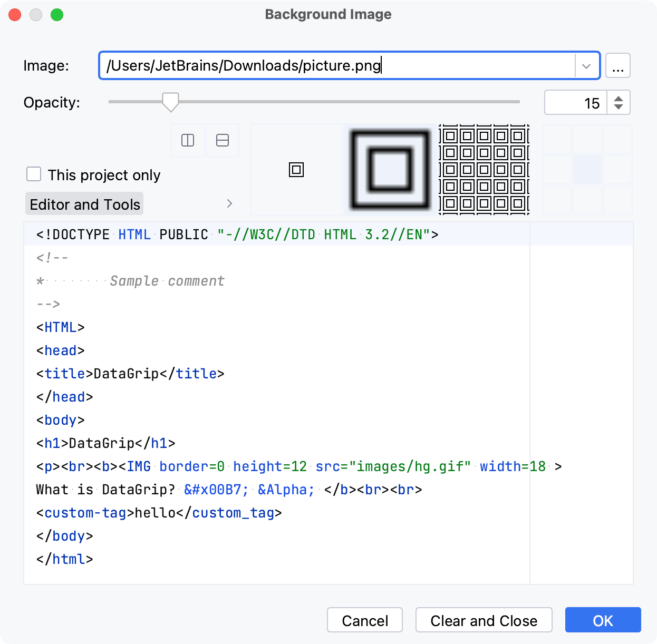The height and width of the screenshot is (644, 657).
Task: Click the opacity slider handle
Action: point(170,102)
